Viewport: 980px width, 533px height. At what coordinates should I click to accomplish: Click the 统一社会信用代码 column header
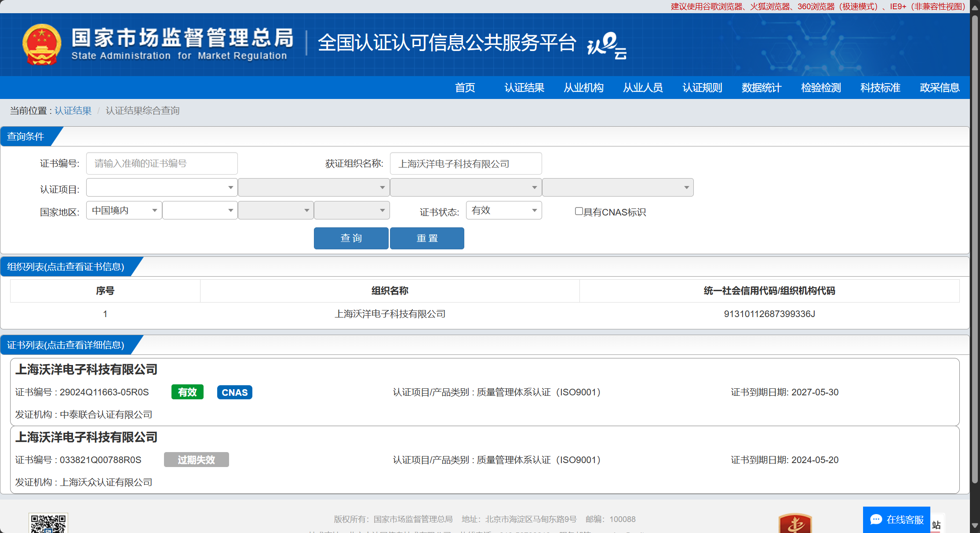[x=769, y=291]
